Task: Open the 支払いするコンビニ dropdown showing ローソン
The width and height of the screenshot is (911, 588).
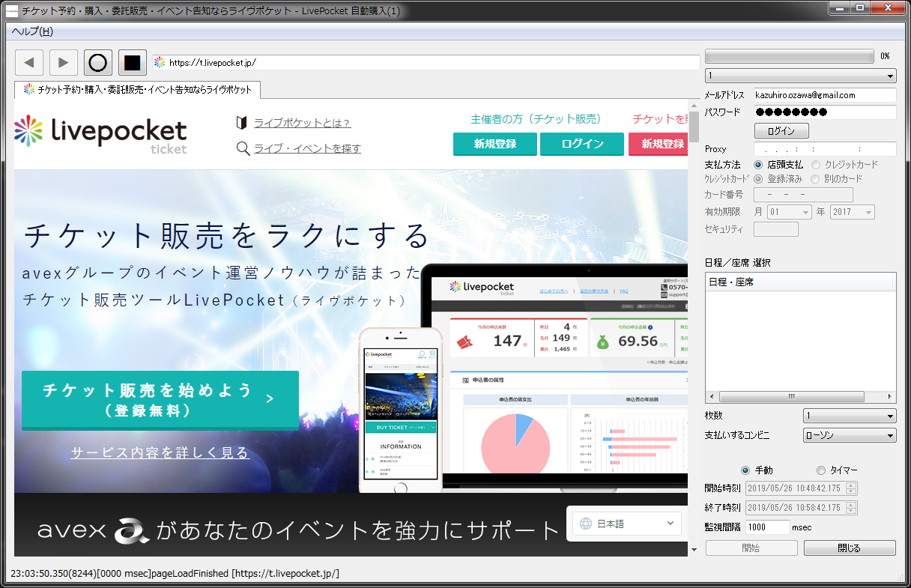Action: 850,435
